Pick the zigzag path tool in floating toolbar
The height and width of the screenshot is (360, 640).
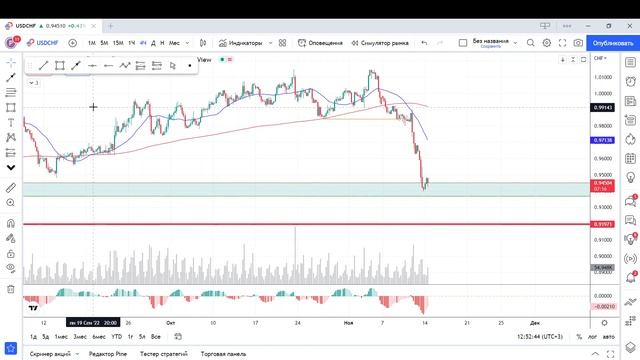coord(124,65)
